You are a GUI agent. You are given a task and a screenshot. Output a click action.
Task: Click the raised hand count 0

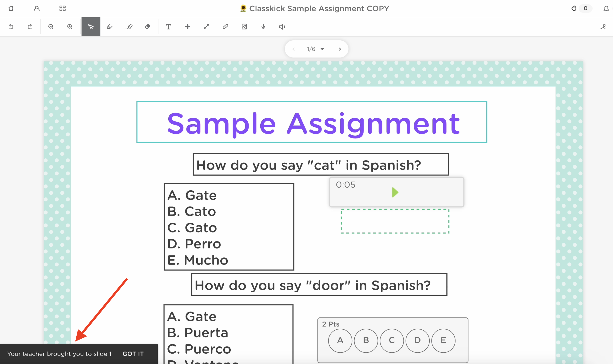(586, 8)
